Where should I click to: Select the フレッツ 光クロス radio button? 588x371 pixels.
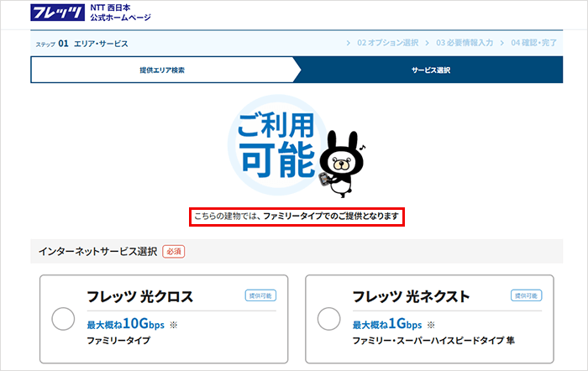(x=66, y=320)
